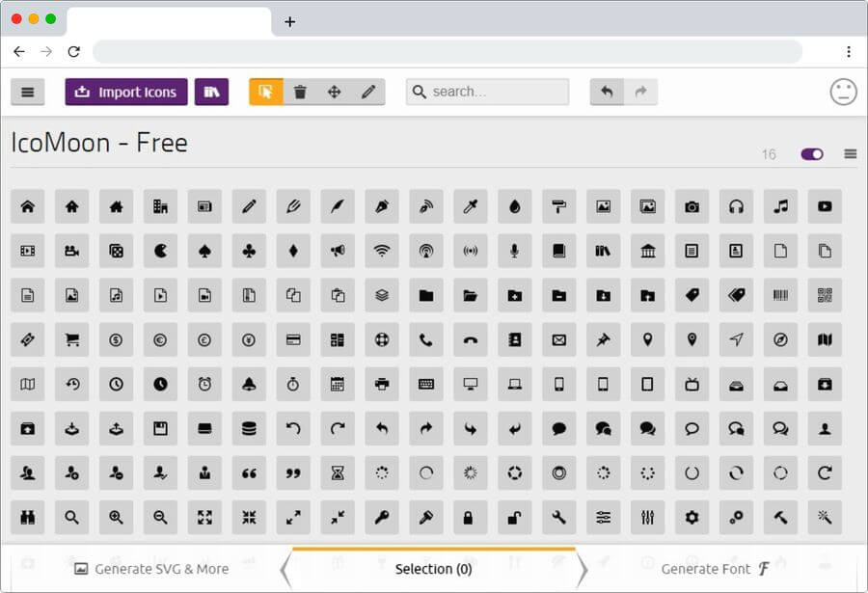Select the lifebuoy icon
This screenshot has height=593, width=868.
[382, 339]
